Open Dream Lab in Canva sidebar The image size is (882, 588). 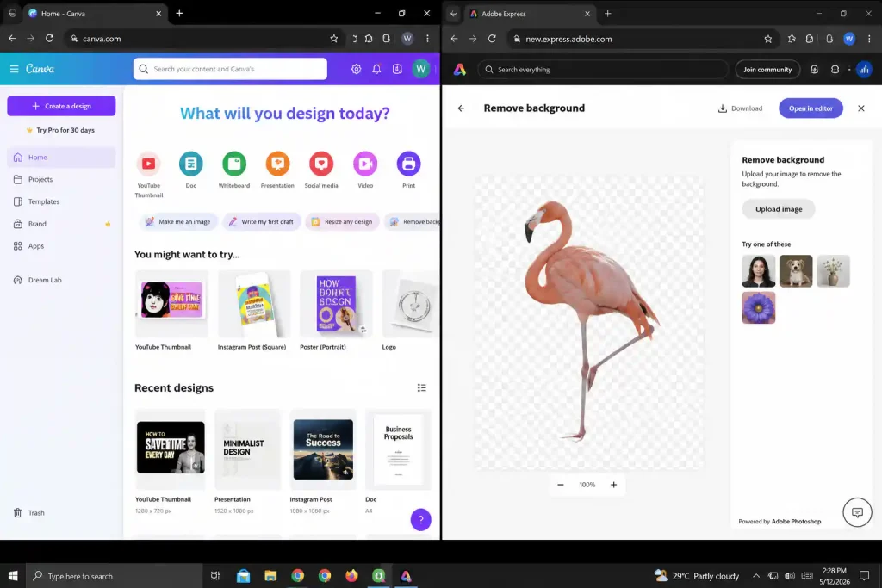61,280
